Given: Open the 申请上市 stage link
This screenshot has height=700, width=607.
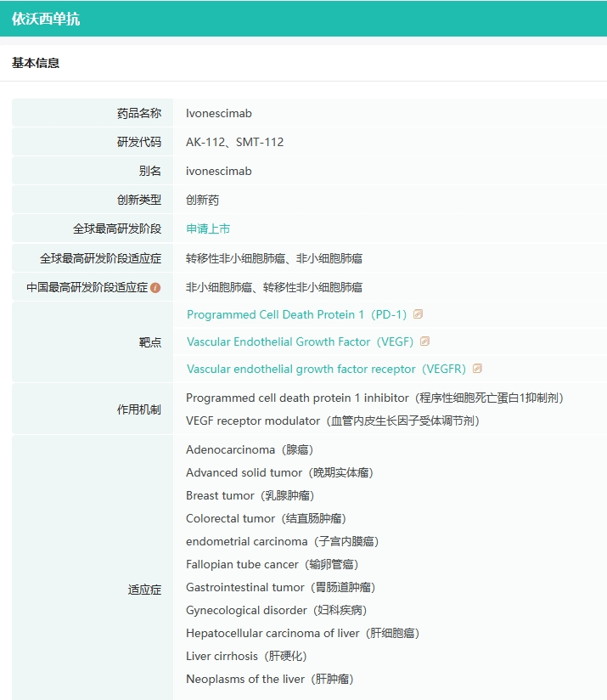Looking at the screenshot, I should (x=208, y=229).
